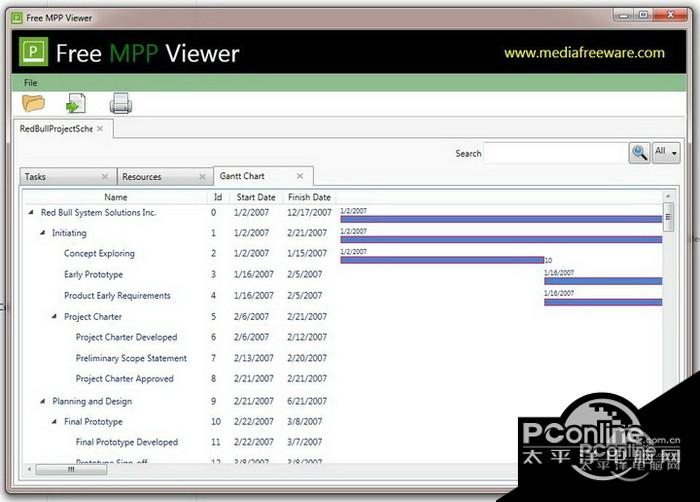The image size is (700, 502).
Task: Close the Free MPP Viewer window
Action: [x=670, y=15]
